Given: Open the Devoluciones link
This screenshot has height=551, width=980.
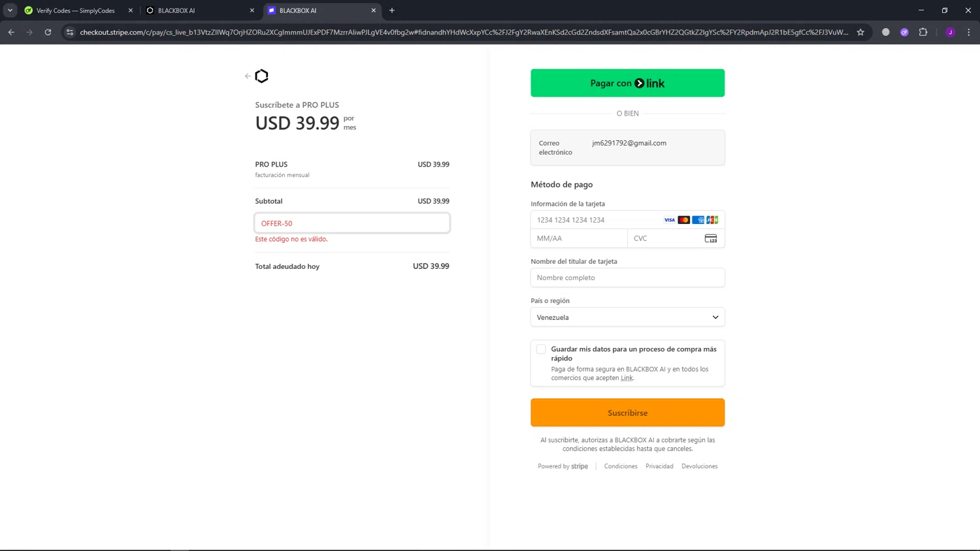Looking at the screenshot, I should 700,466.
